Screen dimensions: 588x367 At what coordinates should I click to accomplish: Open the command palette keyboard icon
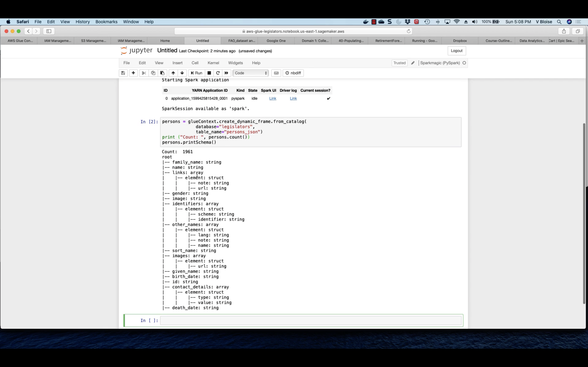point(276,73)
